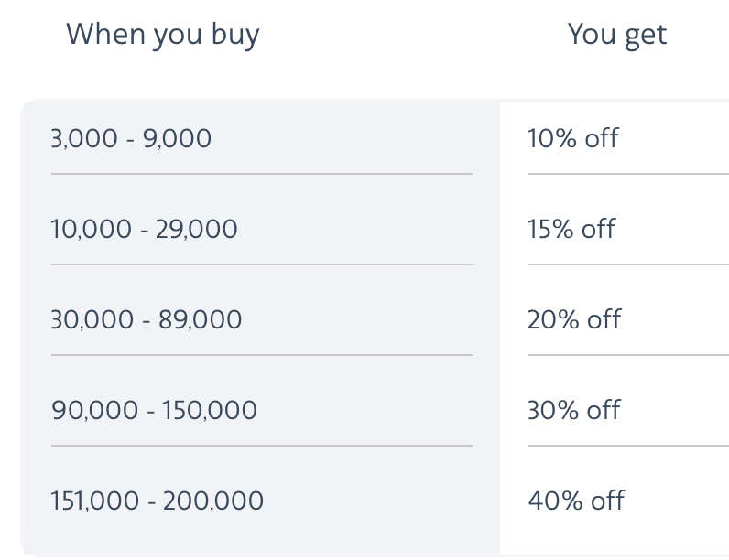Select the 151,000 - 200,000 quantity range
This screenshot has height=560, width=729.
tap(157, 501)
